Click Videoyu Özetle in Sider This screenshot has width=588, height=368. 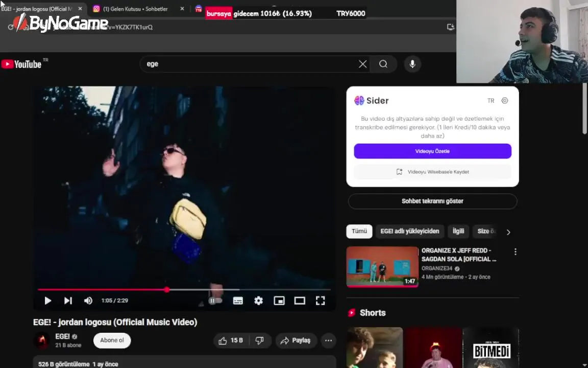432,151
